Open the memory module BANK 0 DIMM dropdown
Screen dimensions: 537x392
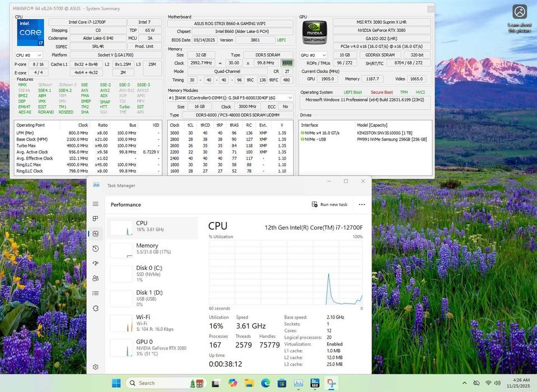click(x=230, y=98)
